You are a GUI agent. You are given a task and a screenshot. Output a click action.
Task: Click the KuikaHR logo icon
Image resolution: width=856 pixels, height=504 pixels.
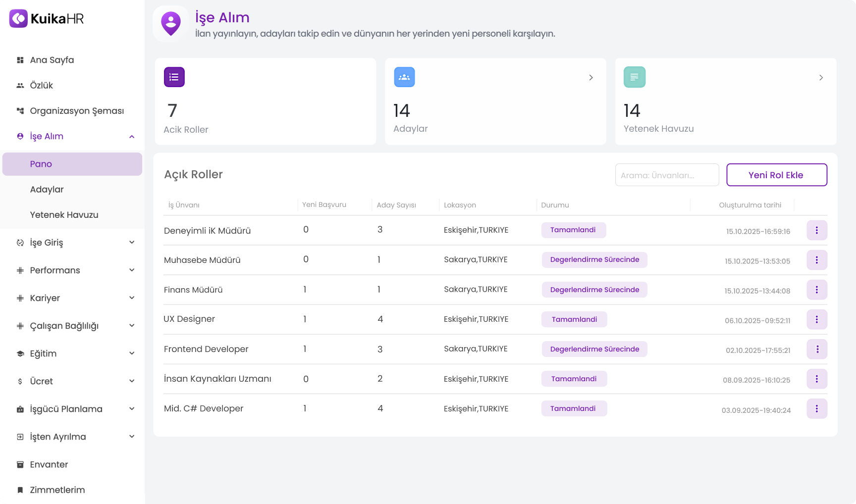(18, 19)
